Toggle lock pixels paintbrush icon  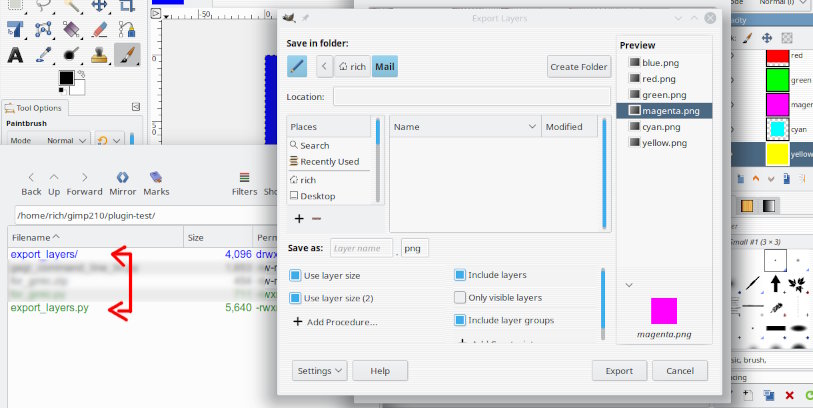pos(747,37)
